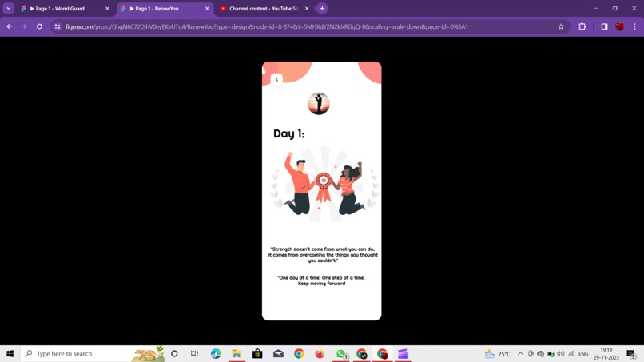
Task: Launch Microsoft Edge from taskbar
Action: (x=216, y=354)
